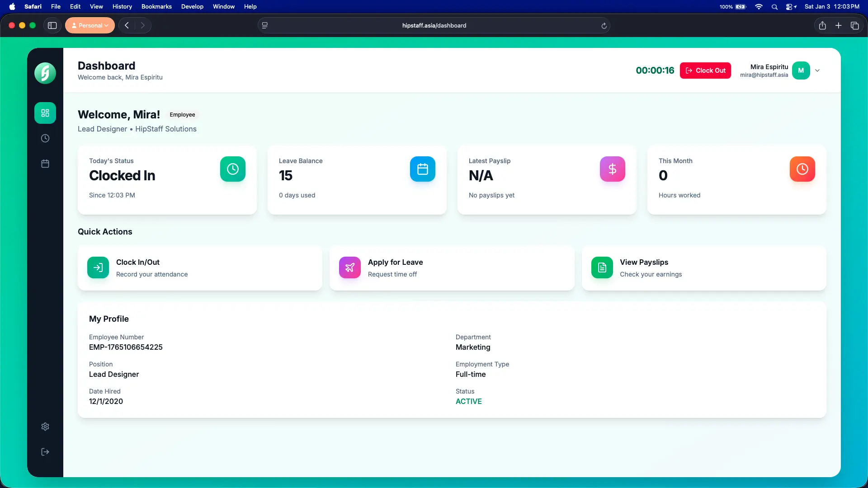This screenshot has height=488, width=868.
Task: Reload the page with refresh icon
Action: [604, 26]
